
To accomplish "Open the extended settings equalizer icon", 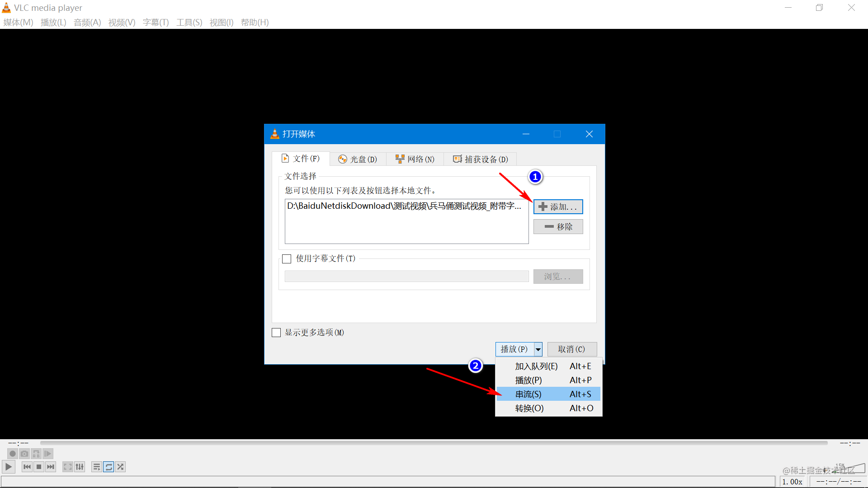I will [80, 467].
